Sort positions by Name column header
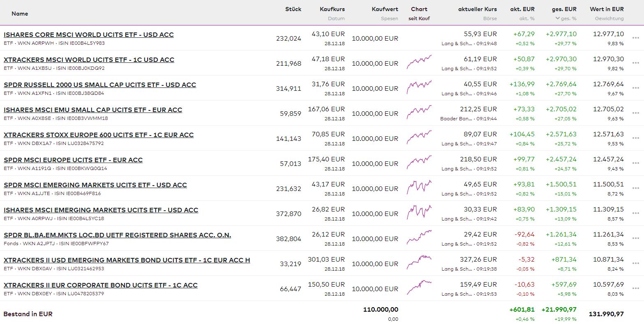644x324 pixels. pos(20,14)
